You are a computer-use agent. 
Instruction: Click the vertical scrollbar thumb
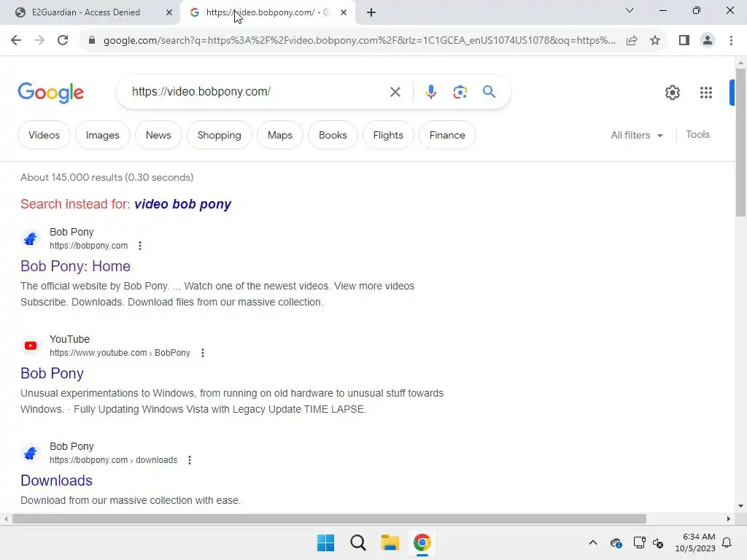coord(741,141)
